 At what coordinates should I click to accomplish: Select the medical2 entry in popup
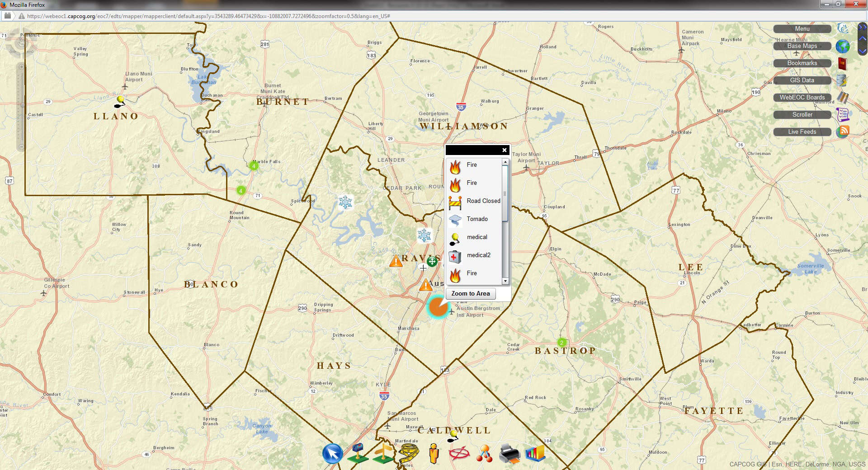pos(475,257)
